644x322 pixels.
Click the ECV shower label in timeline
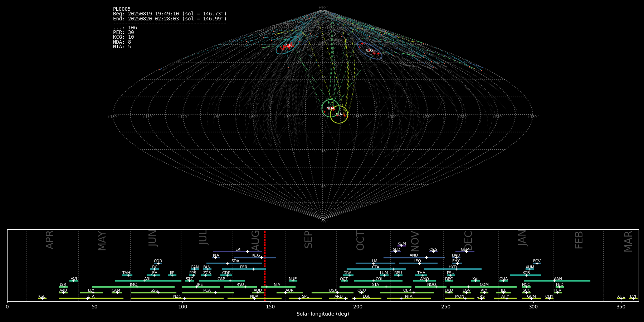coord(537,261)
